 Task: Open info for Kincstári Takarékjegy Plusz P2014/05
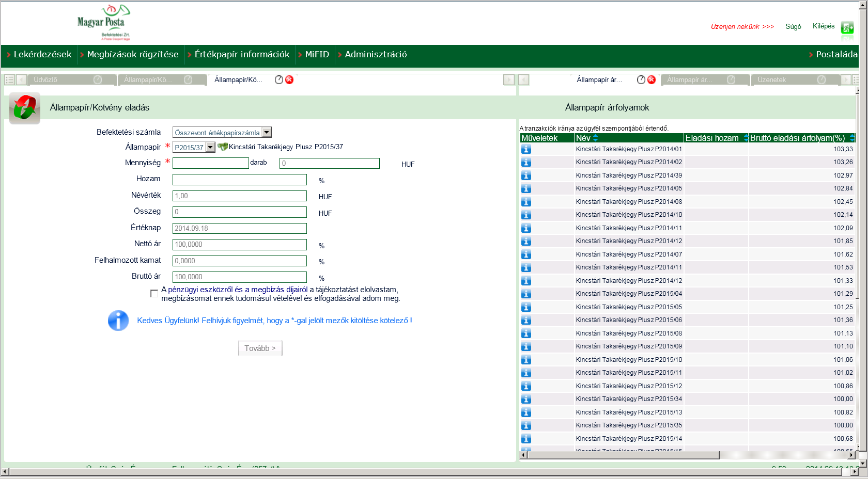pos(526,188)
